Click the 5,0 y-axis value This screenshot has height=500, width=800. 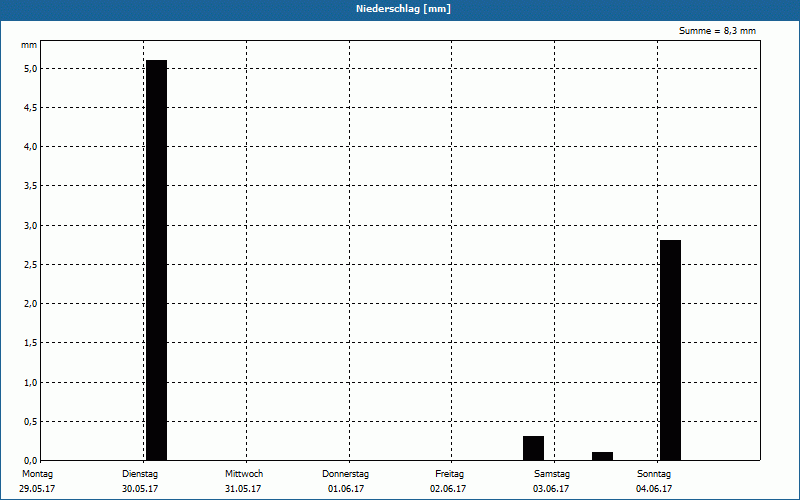(x=30, y=68)
